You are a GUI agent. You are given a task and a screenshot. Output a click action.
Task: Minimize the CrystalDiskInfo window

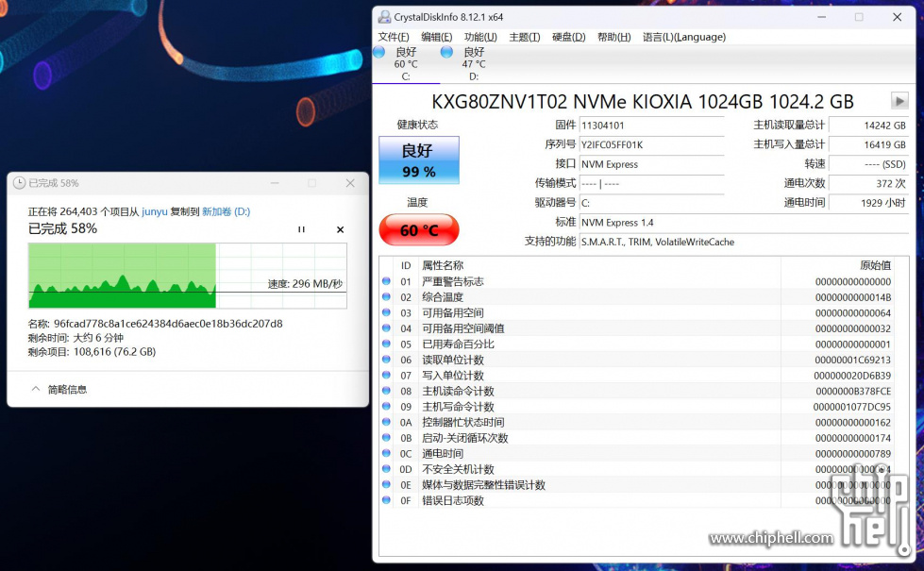click(x=821, y=17)
